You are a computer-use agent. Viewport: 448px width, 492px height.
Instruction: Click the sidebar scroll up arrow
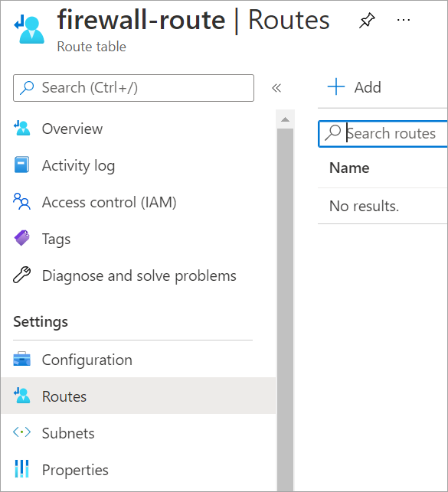(285, 119)
